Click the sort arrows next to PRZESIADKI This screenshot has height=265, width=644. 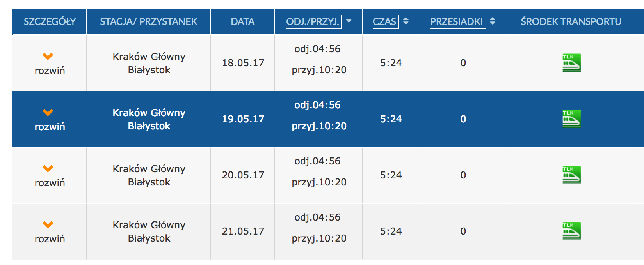493,21
